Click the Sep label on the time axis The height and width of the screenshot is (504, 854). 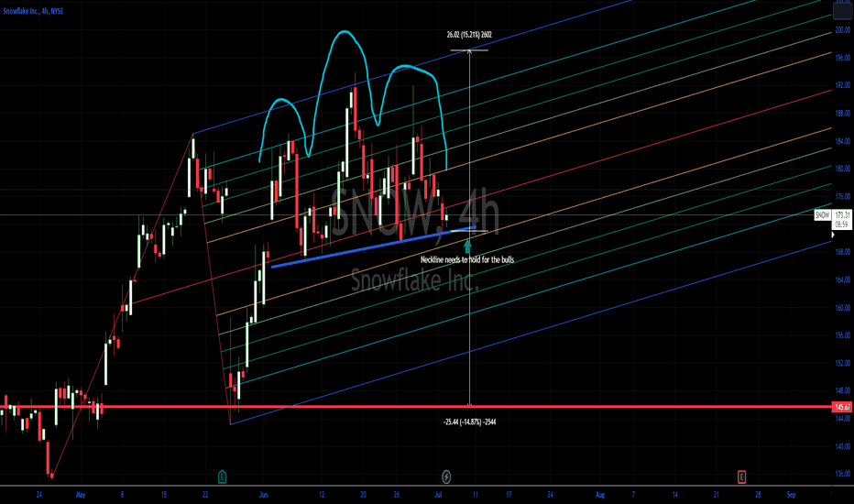click(x=792, y=495)
